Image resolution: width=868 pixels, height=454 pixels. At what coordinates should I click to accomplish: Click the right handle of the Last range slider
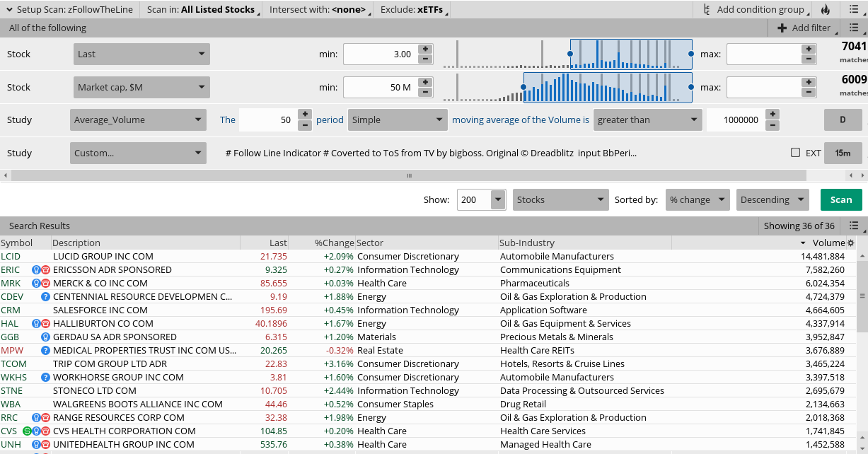[x=691, y=54]
